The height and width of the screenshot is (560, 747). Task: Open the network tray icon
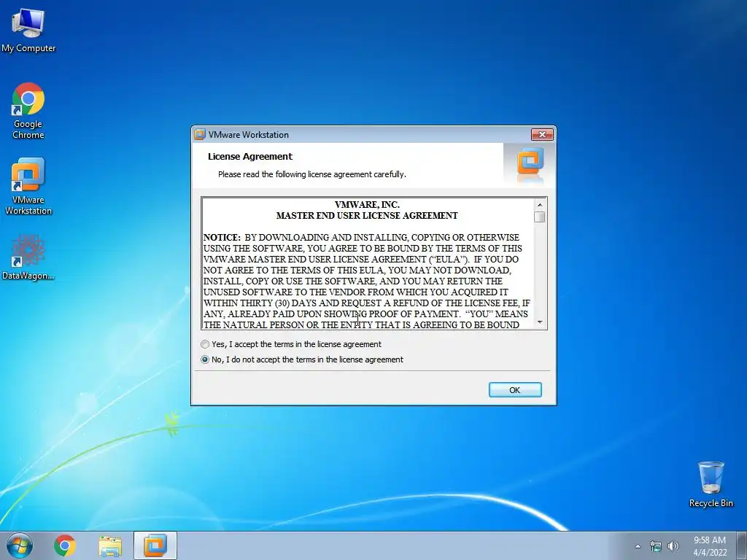(656, 546)
